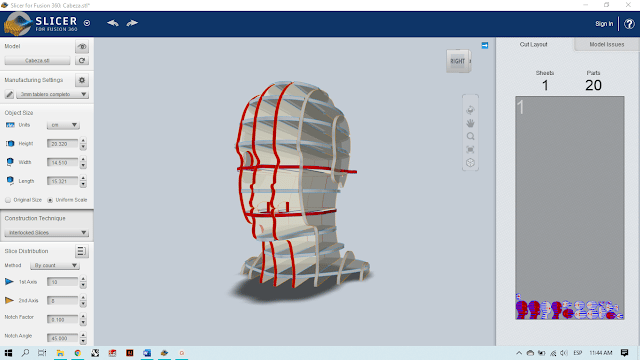Screen dimensions: 640x360
Task: Click the Height value input field
Action: point(62,144)
